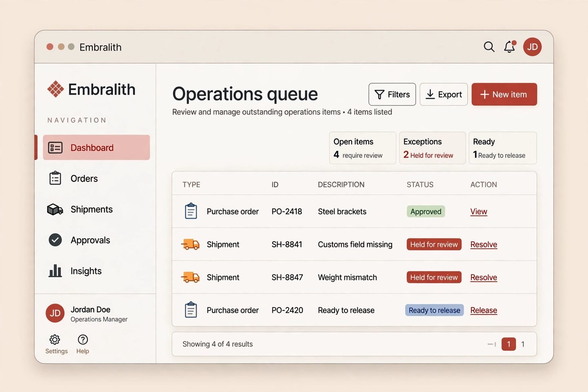Click the STATUS column header
588x392 pixels.
pos(420,185)
